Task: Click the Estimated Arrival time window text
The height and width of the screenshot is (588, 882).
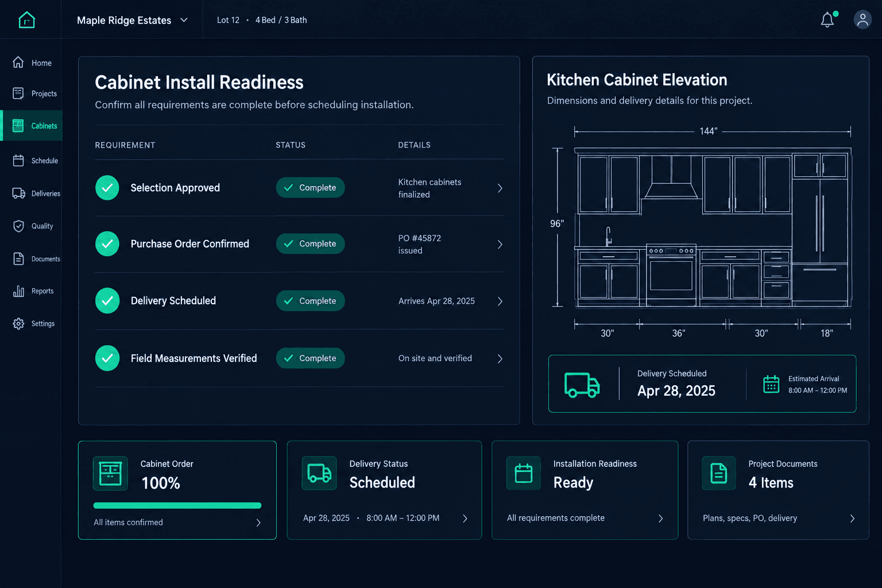Action: tap(818, 390)
